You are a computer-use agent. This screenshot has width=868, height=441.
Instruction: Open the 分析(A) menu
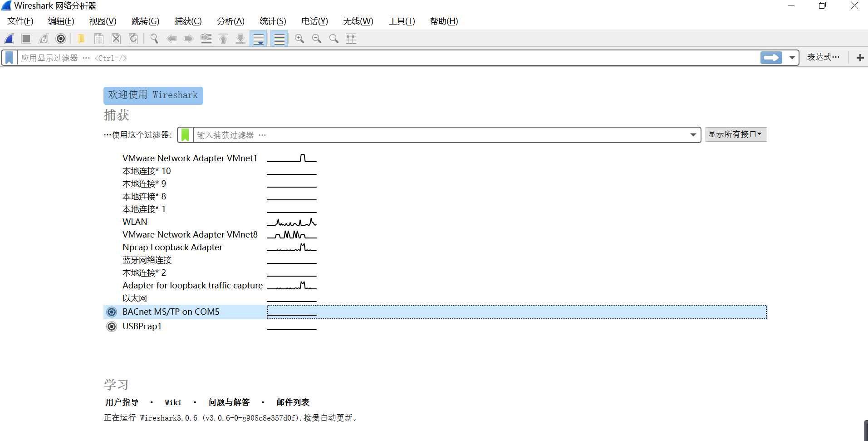[x=230, y=21]
